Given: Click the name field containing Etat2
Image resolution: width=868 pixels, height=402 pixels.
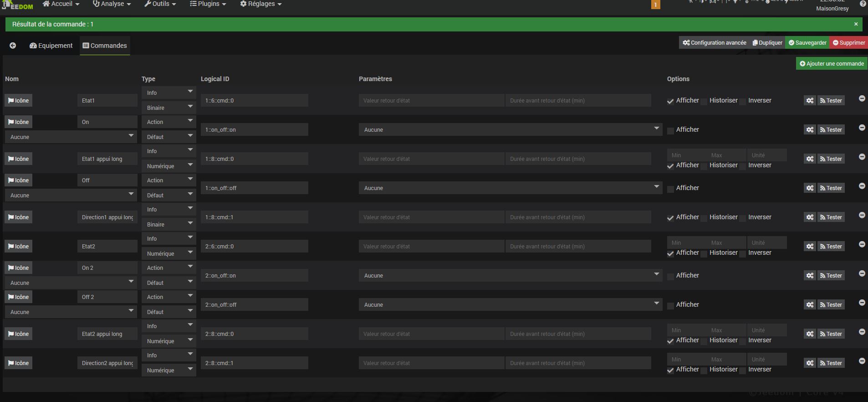Looking at the screenshot, I should [x=107, y=247].
